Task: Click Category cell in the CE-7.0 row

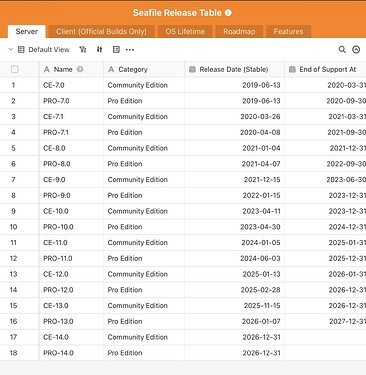Action: (144, 85)
